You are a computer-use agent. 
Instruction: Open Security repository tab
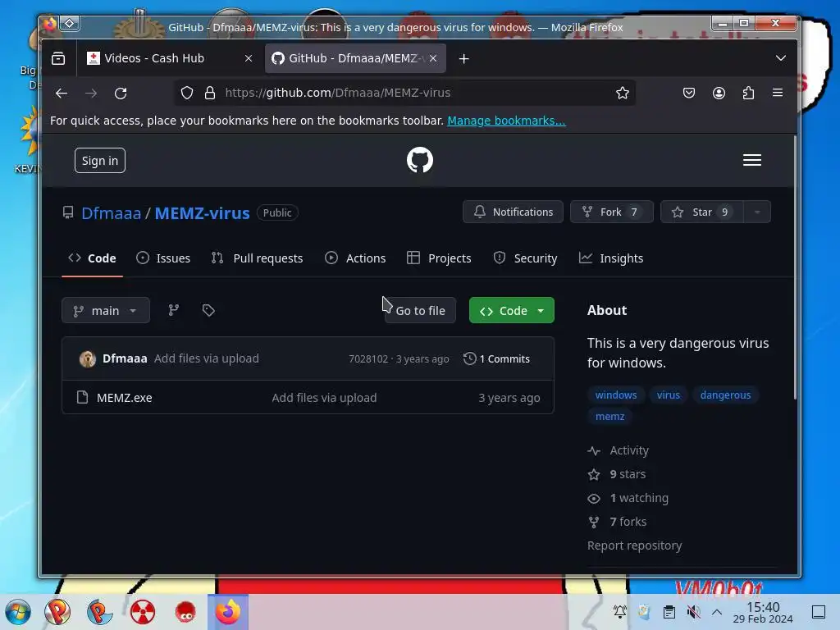point(525,258)
